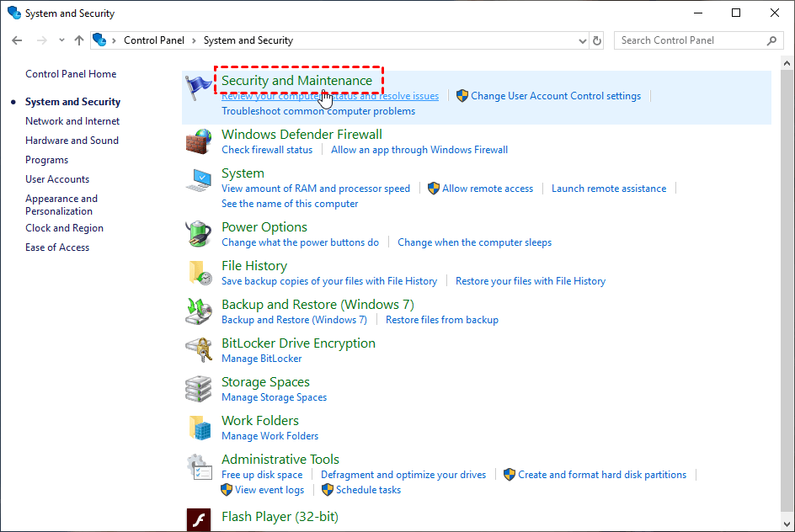Click the Forward navigation arrow
The image size is (795, 532).
point(41,40)
